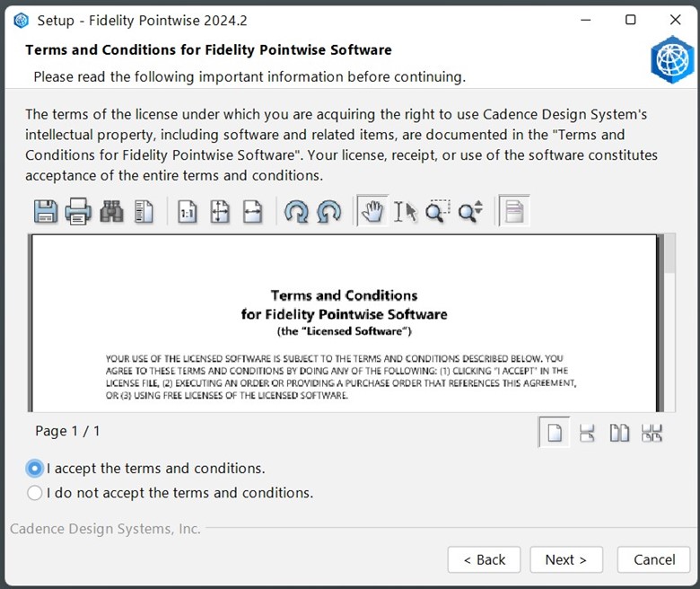Close the setup window
Screen dimensions: 700x589
[x=676, y=20]
